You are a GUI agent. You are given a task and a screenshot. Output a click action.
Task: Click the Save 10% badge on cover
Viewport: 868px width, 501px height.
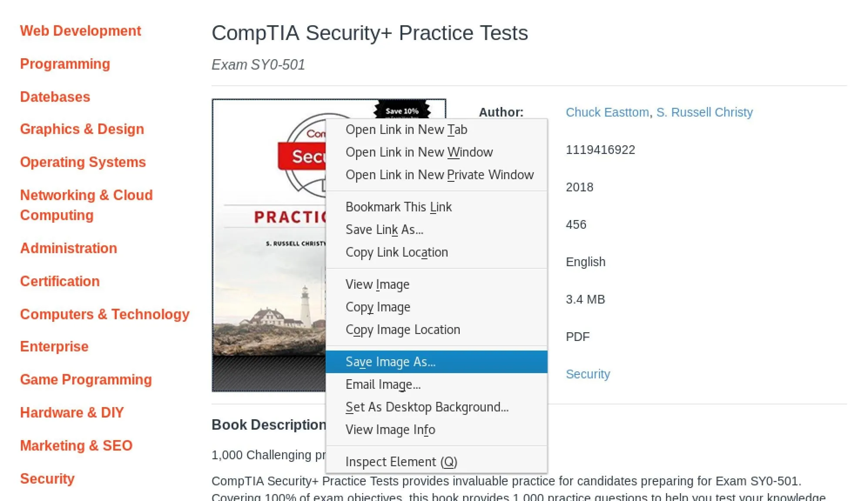402,110
